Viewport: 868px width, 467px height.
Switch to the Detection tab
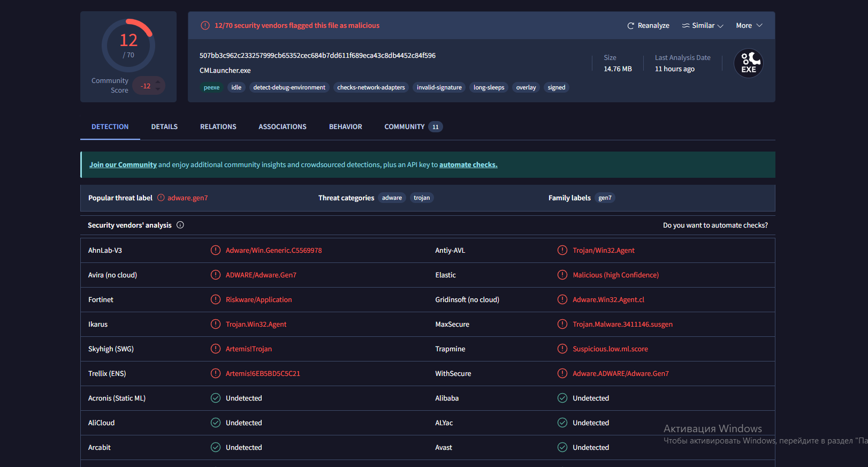[x=110, y=127]
